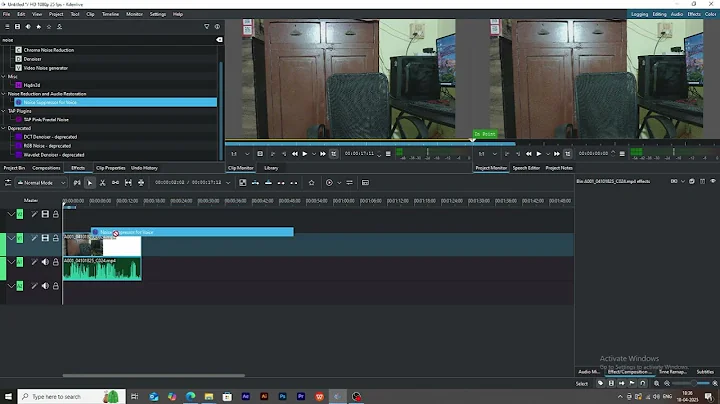This screenshot has width=720, height=404.
Task: Open the Project menu
Action: (56, 14)
